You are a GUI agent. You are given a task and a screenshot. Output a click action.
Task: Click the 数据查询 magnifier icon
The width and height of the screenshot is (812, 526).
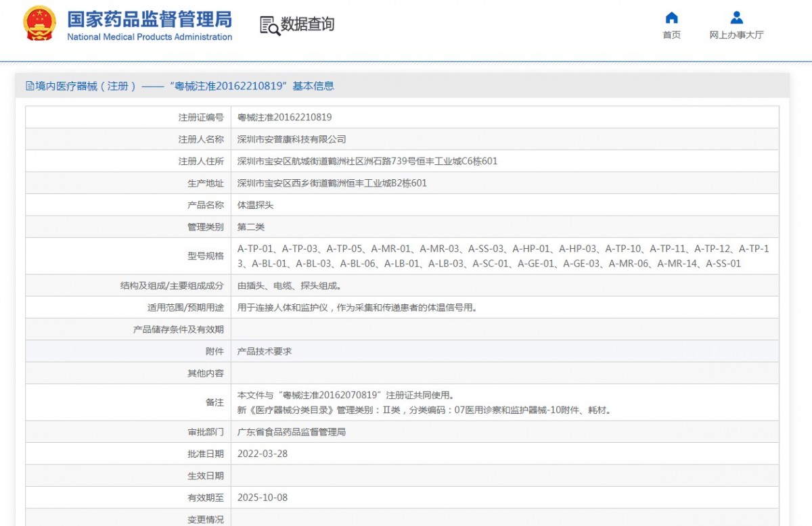pyautogui.click(x=269, y=25)
